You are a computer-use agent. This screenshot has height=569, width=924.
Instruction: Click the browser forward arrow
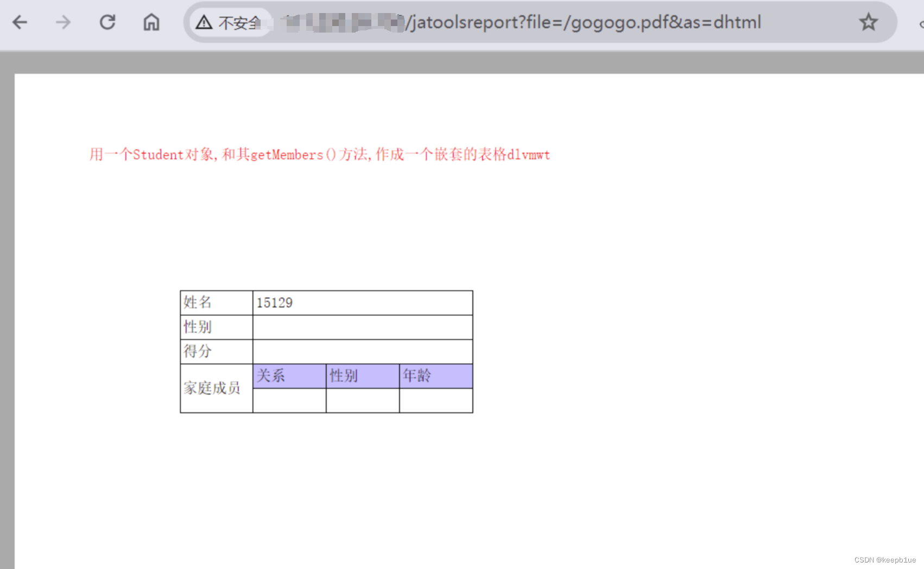[x=63, y=22]
